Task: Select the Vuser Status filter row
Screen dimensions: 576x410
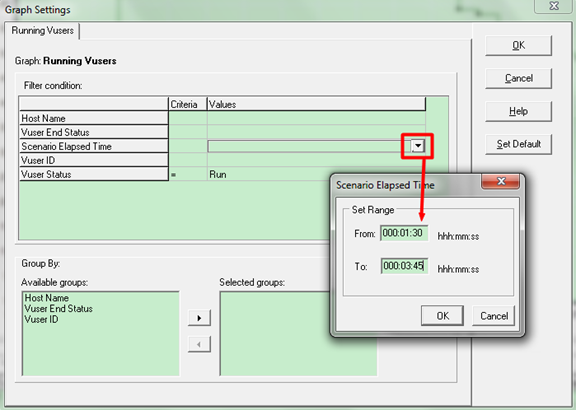Action: [x=94, y=174]
